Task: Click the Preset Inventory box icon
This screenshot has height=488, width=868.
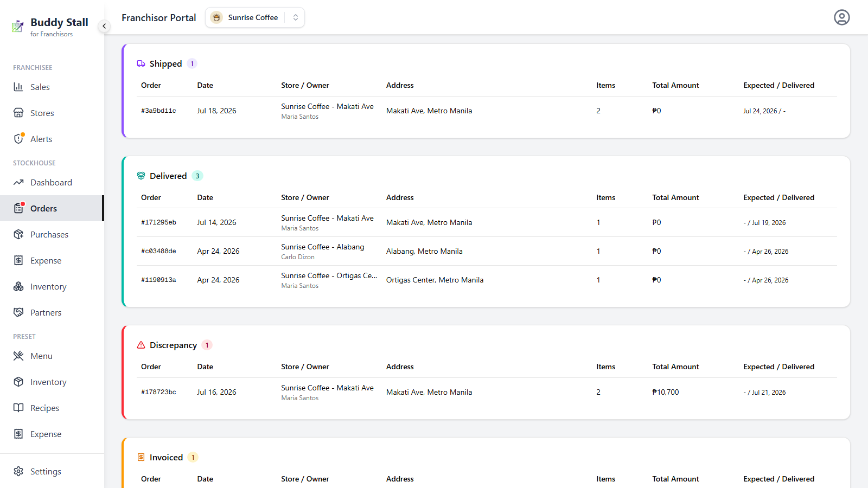Action: pos(18,382)
